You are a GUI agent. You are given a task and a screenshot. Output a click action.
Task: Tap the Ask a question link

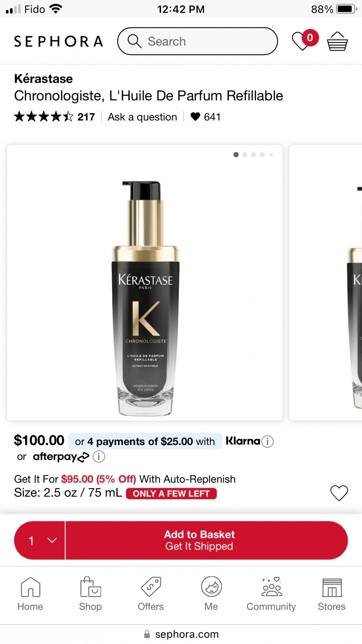[143, 117]
